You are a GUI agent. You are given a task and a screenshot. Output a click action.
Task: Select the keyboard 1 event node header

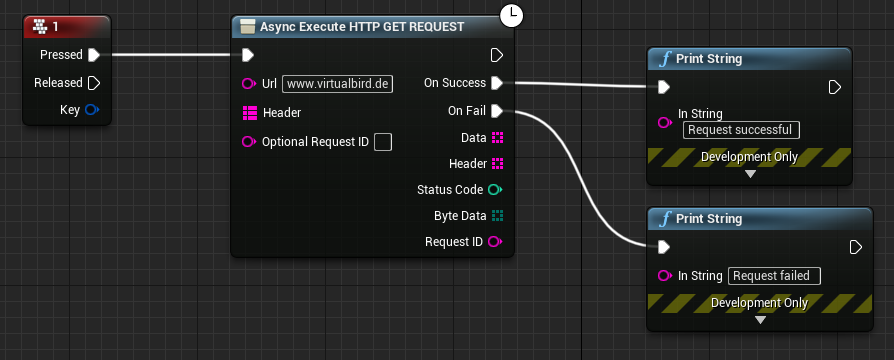pyautogui.click(x=67, y=26)
